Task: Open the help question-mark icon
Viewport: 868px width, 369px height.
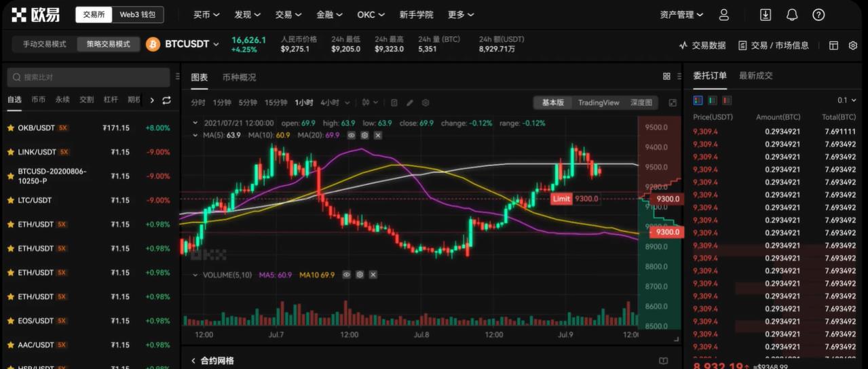Action: [818, 14]
